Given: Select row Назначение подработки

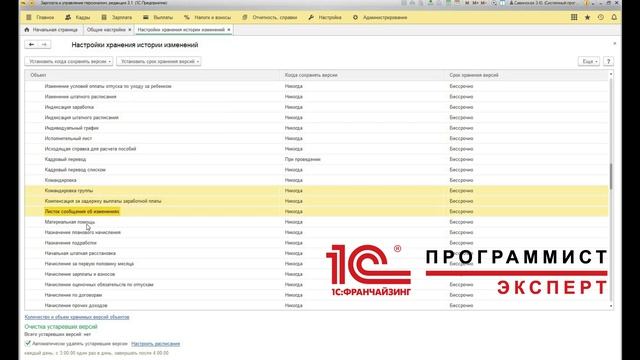Looking at the screenshot, I should (316, 243).
